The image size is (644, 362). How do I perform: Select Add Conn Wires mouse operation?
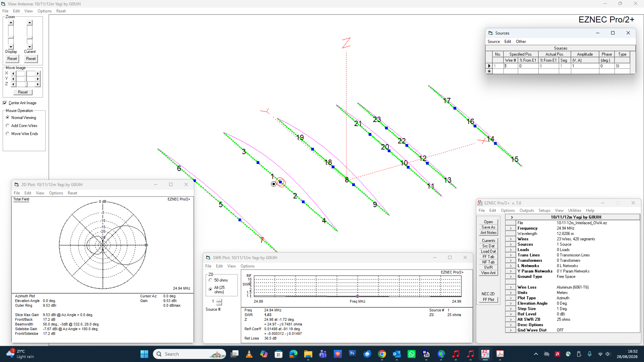[x=8, y=126]
